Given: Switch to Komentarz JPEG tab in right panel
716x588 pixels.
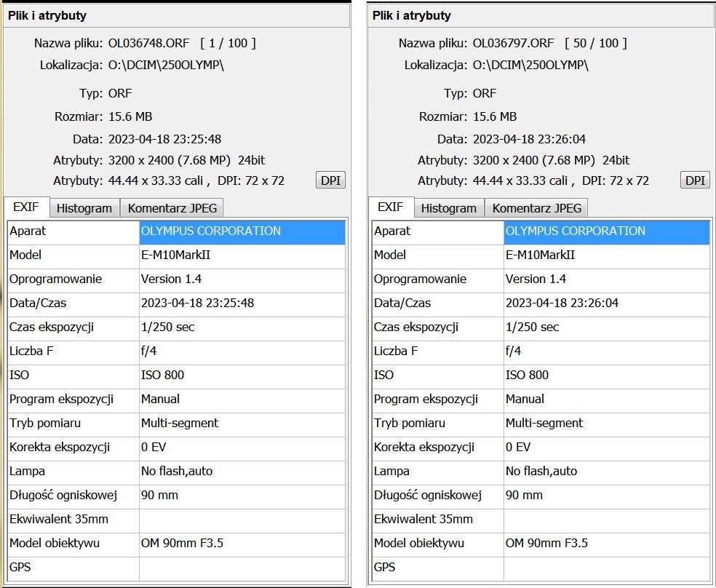Looking at the screenshot, I should coord(537,208).
